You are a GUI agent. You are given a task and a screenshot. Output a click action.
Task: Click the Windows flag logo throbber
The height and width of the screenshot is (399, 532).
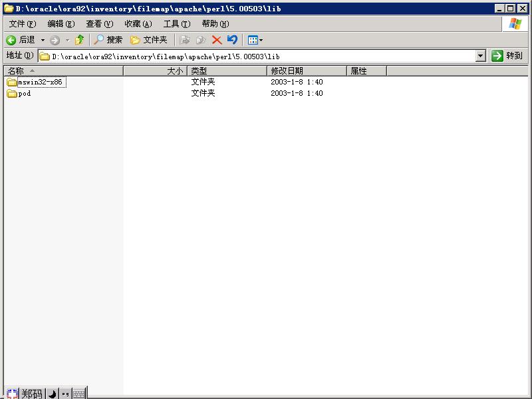coord(515,24)
